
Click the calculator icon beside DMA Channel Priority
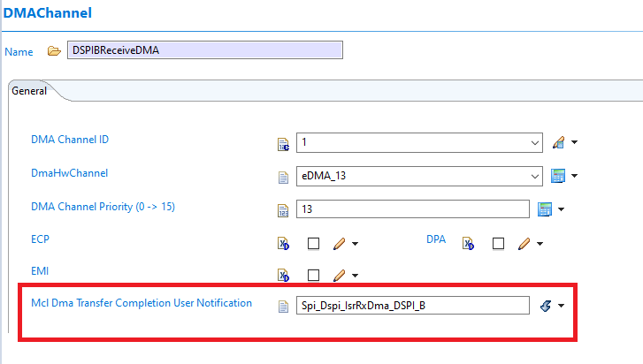coord(545,209)
